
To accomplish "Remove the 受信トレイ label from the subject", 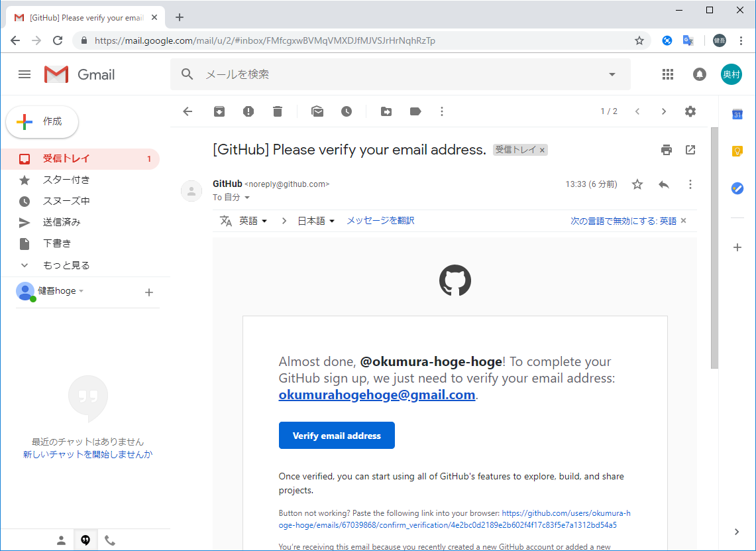I will 542,150.
